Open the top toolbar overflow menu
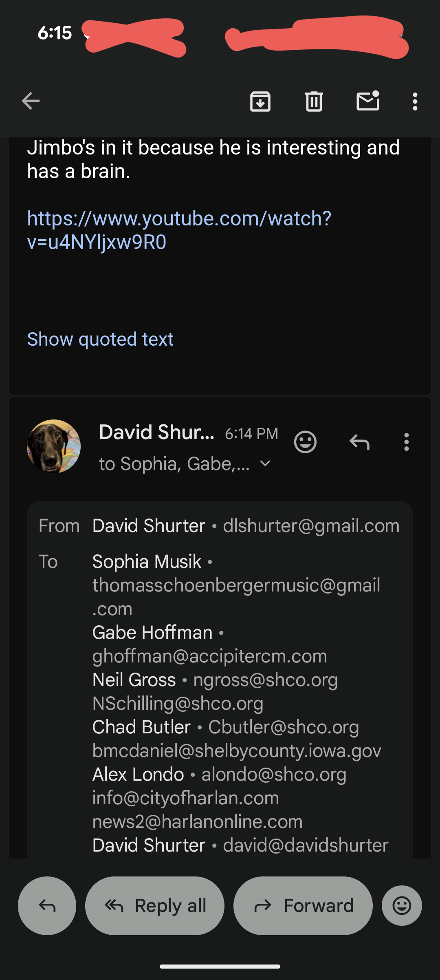 click(415, 101)
